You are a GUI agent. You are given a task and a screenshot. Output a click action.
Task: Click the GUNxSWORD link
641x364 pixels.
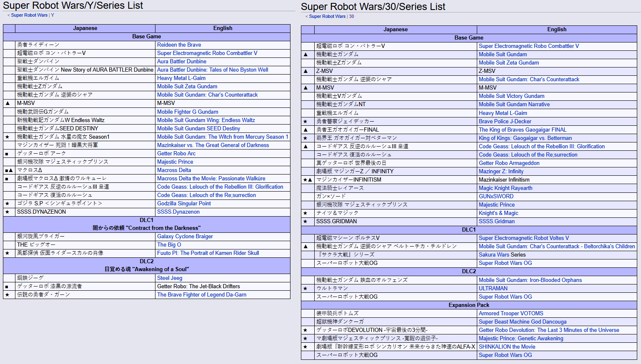click(496, 197)
